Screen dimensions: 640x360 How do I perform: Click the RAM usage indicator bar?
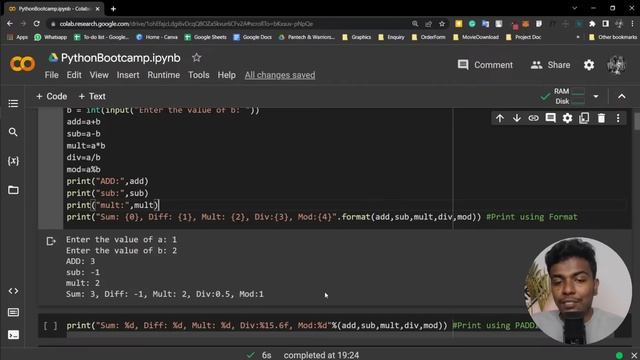[x=578, y=91]
